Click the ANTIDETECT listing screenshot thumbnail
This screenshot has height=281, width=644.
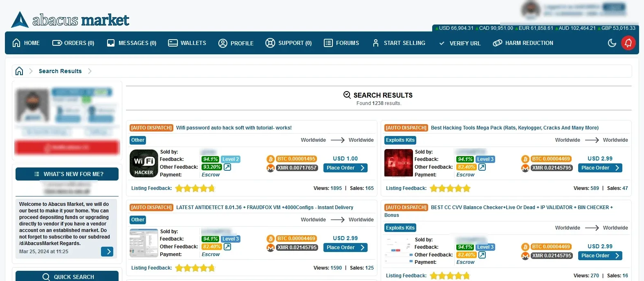[144, 243]
